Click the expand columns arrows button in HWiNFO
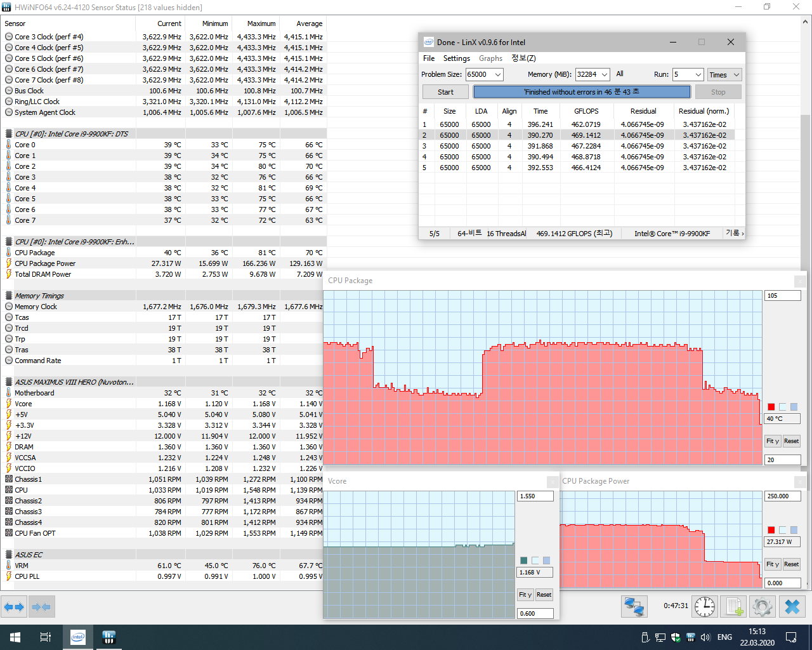The image size is (812, 650). click(14, 607)
